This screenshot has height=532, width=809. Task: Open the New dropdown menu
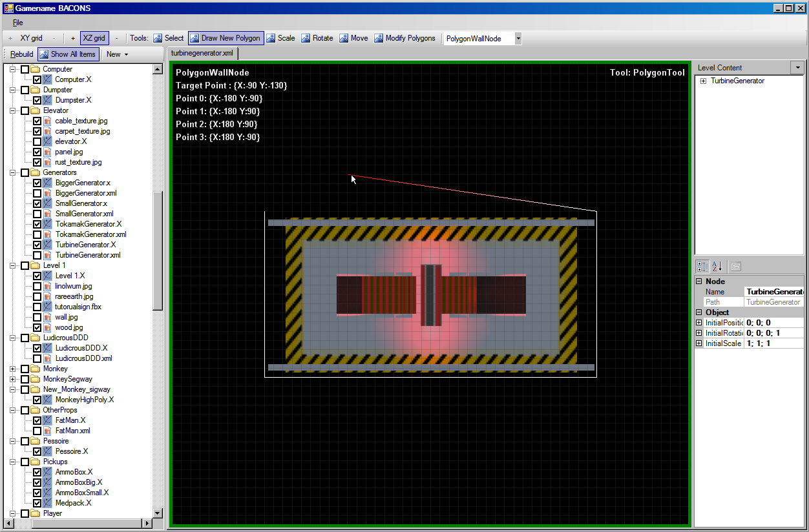tap(118, 54)
